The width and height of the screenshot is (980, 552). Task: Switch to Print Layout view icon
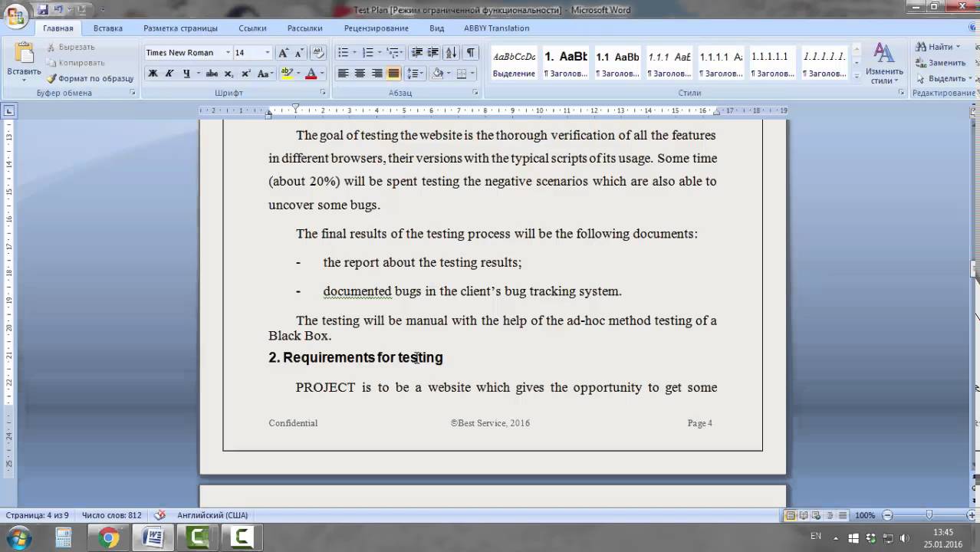tap(790, 515)
